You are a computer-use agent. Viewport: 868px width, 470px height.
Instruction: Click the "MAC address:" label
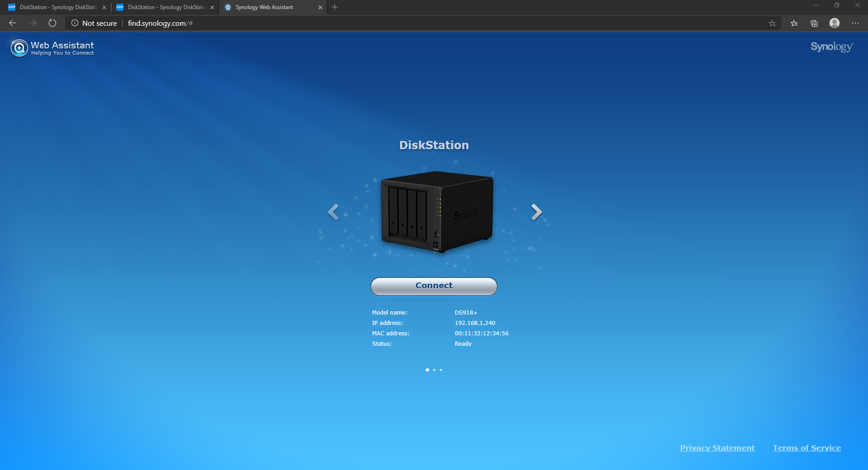coord(390,334)
